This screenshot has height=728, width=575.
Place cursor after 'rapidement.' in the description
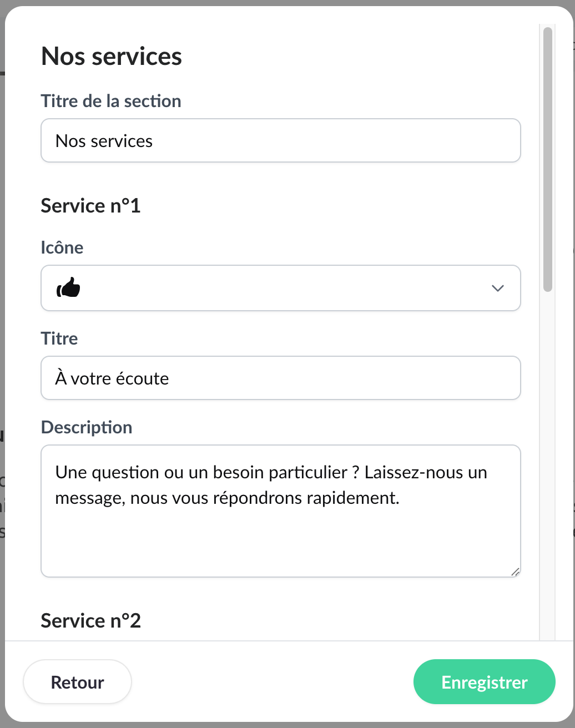(400, 498)
